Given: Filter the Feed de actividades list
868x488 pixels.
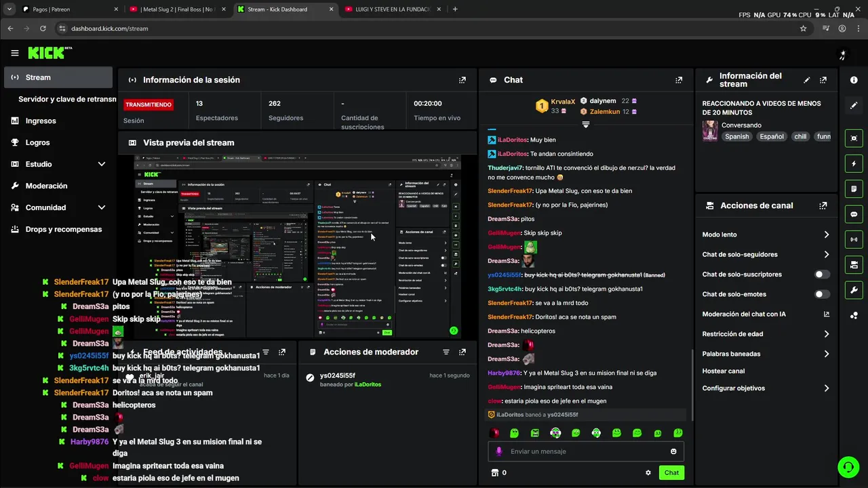Looking at the screenshot, I should tap(266, 352).
